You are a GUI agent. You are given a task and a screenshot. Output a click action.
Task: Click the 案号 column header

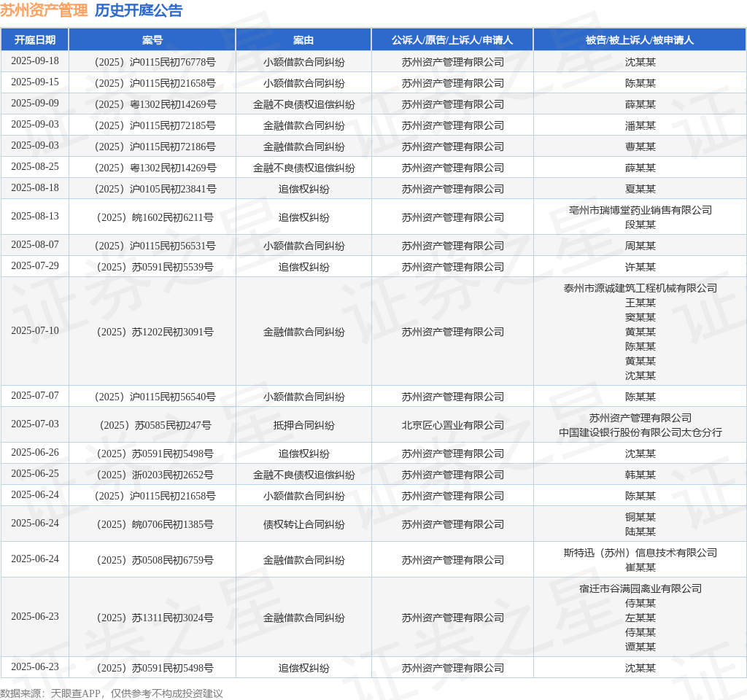pyautogui.click(x=152, y=40)
